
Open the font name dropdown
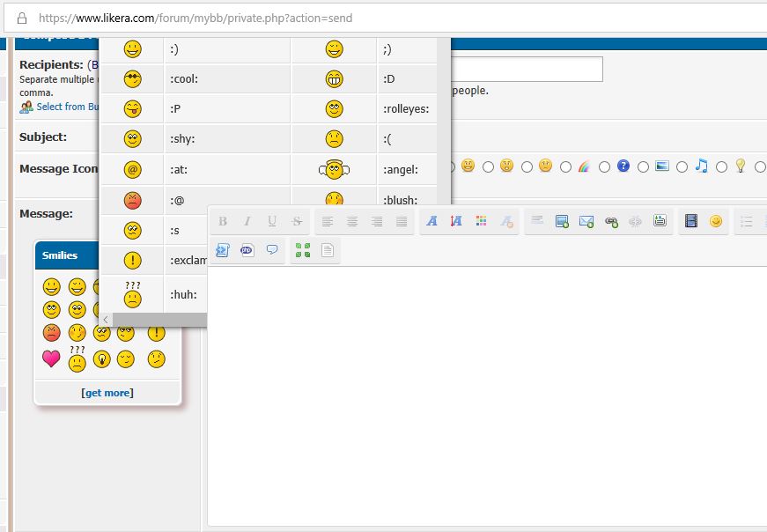(x=431, y=222)
